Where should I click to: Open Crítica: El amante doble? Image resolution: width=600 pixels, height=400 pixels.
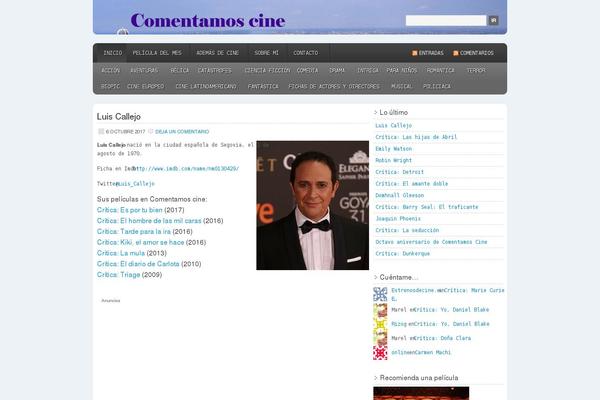point(411,184)
